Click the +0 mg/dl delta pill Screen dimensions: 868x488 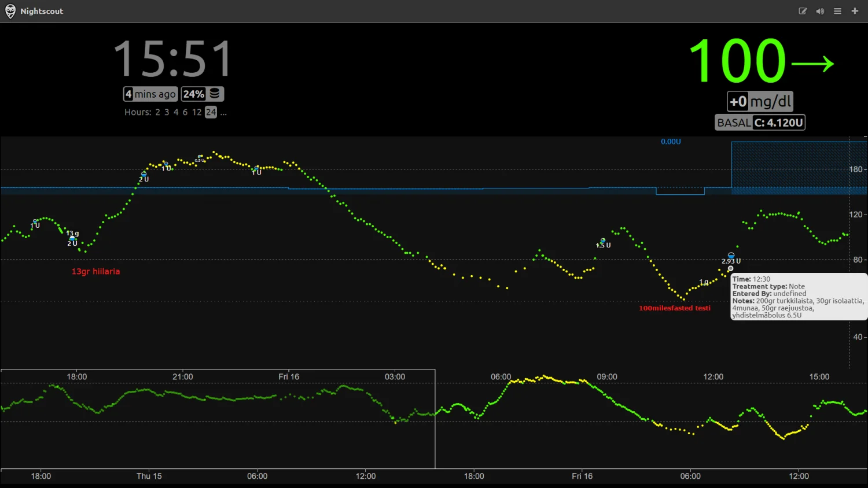760,102
